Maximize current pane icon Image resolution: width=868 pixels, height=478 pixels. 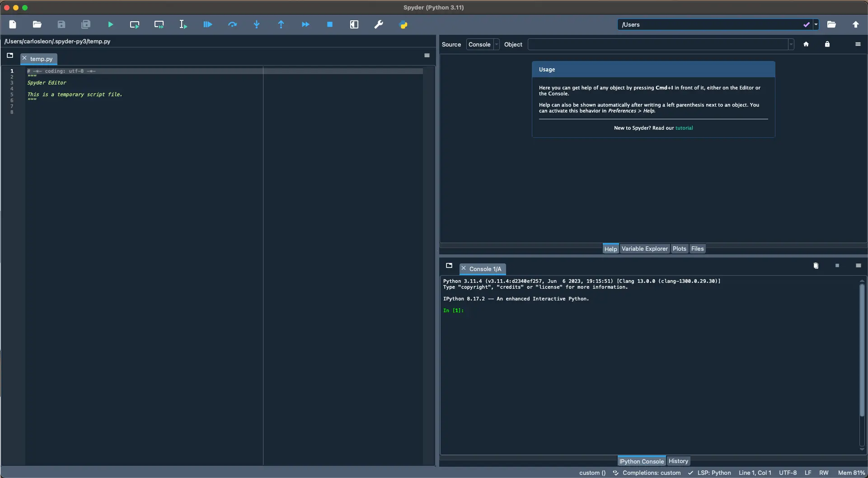point(354,24)
